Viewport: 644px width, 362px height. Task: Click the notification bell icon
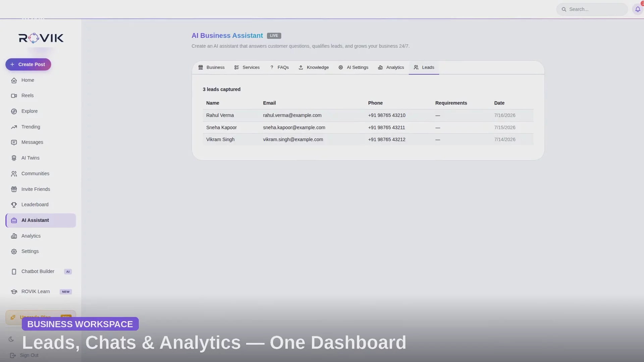(637, 9)
